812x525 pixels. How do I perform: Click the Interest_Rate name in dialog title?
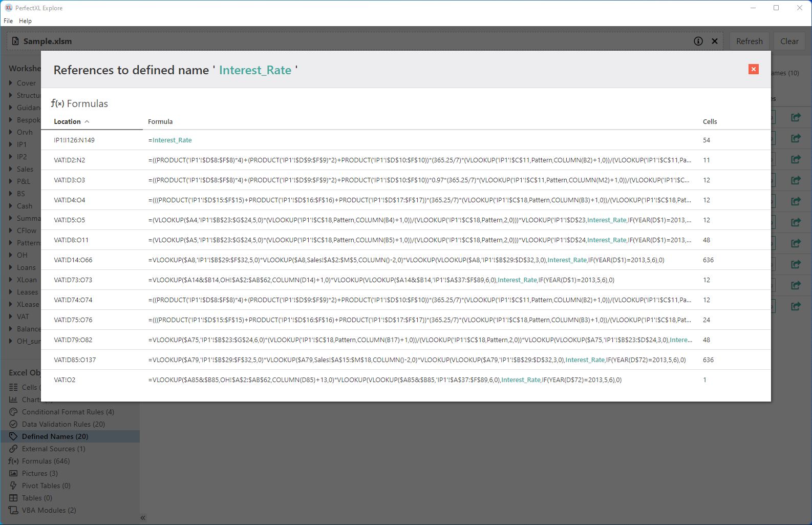point(255,70)
